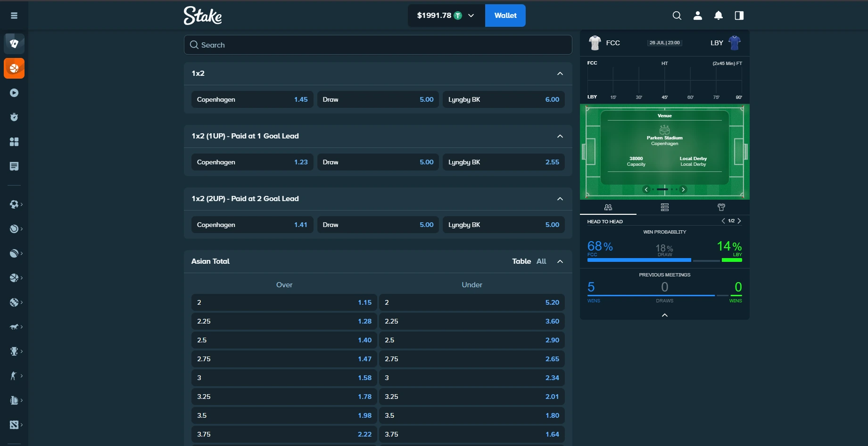
Task: Select Under 2 at 5.20
Action: click(472, 302)
